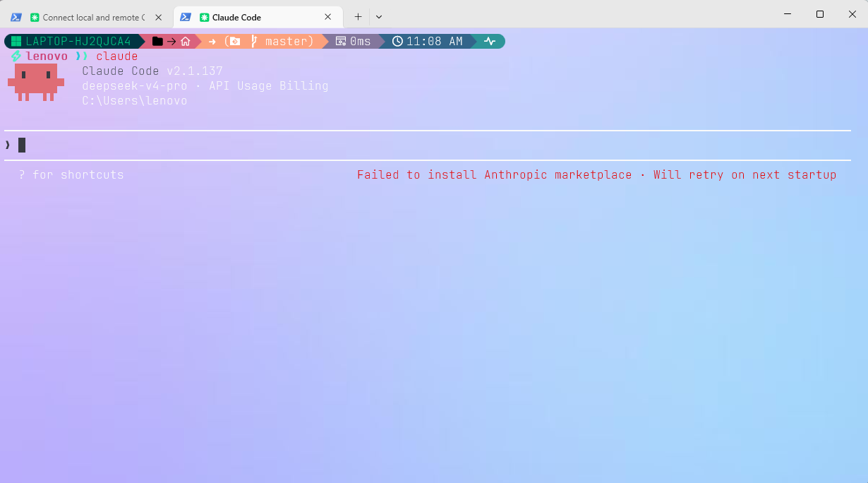
Task: Click green Claude icon on Claude Code tab
Action: pyautogui.click(x=205, y=17)
